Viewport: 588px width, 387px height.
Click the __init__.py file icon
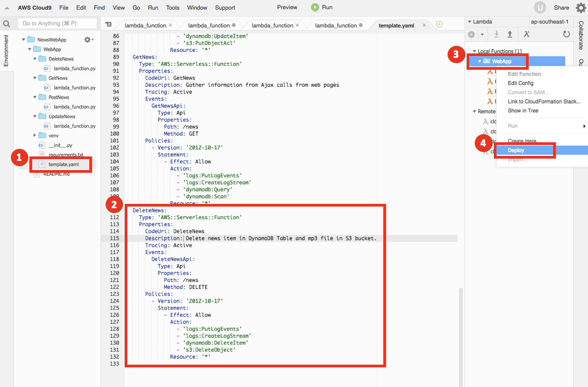coord(41,145)
